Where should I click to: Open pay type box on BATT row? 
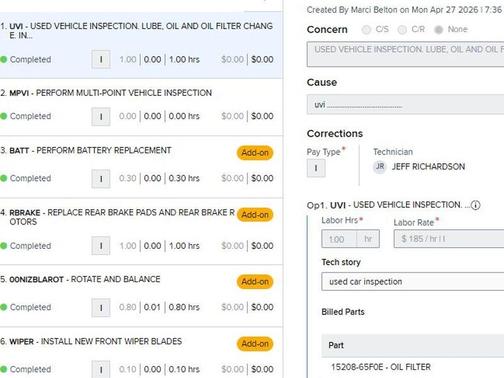[101, 179]
